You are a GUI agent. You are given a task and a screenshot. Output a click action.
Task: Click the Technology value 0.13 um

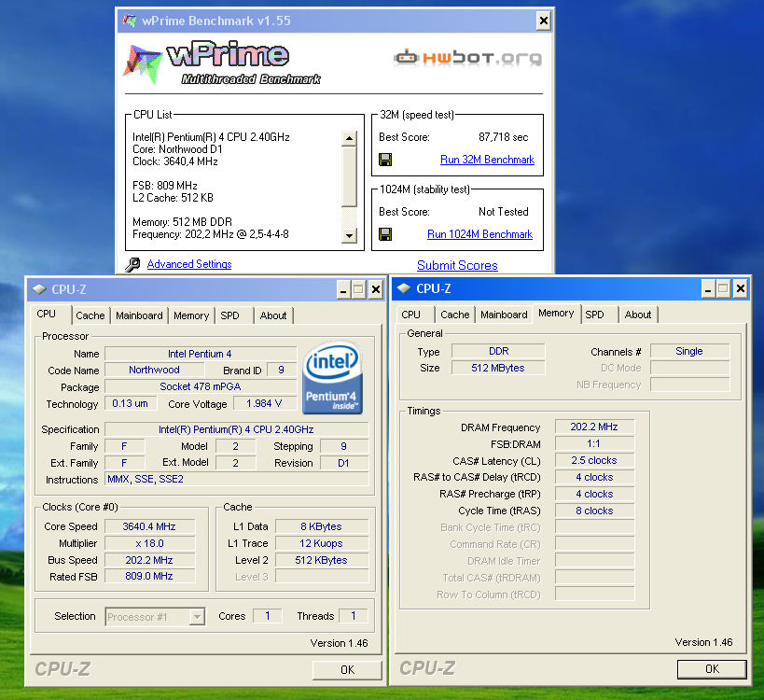click(x=130, y=403)
